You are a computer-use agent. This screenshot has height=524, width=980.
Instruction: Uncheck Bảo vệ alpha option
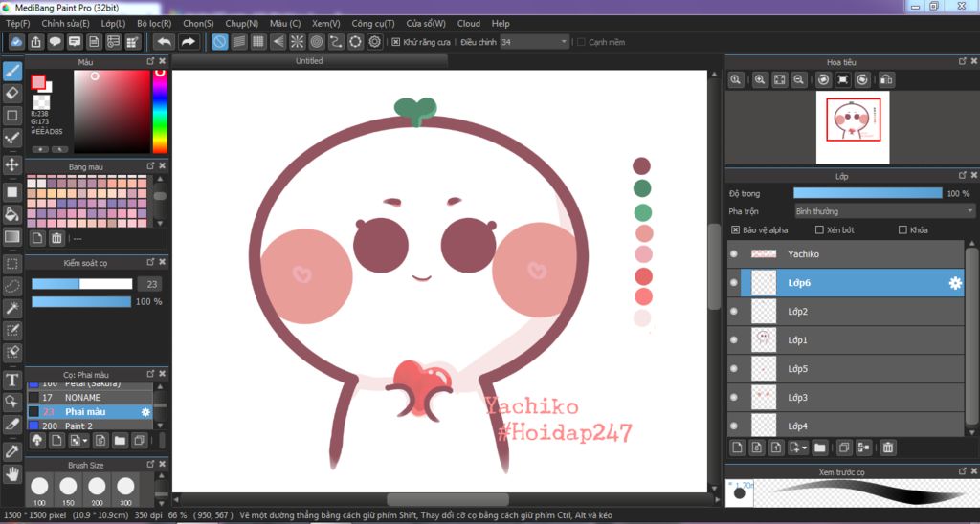point(735,229)
